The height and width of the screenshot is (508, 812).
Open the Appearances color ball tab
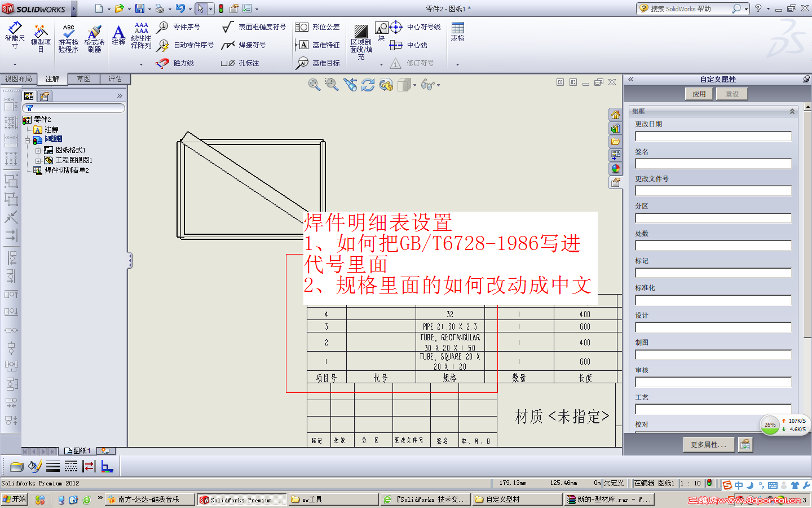coord(615,169)
